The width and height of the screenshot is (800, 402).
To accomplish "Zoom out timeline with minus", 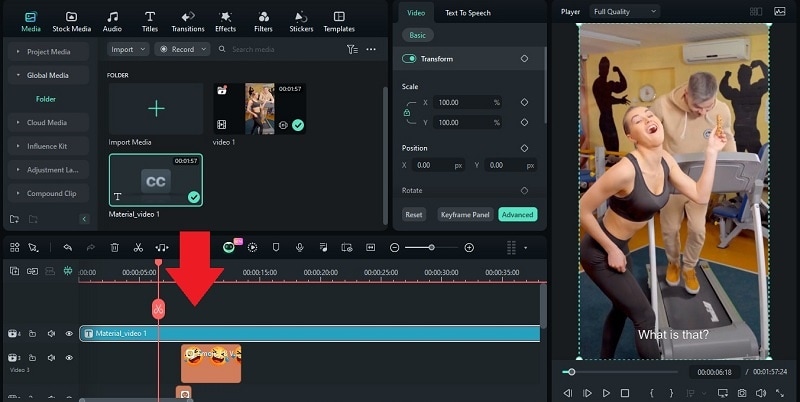I will tap(394, 247).
